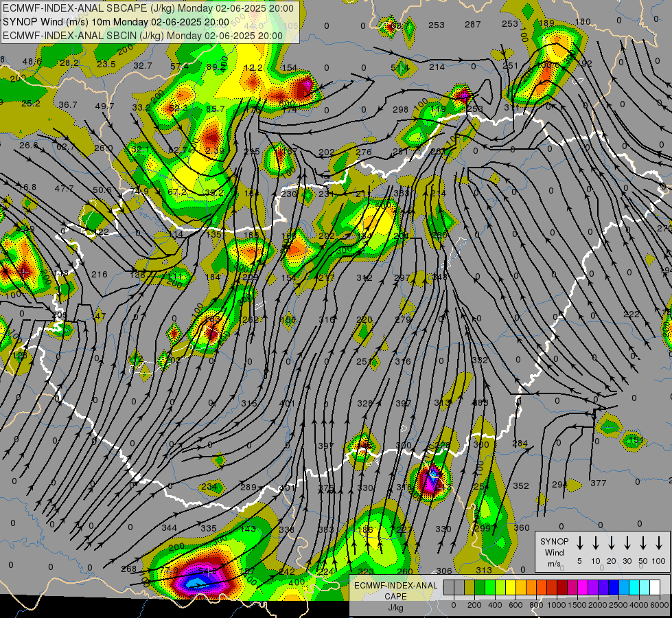Click the map value '57.4'
The height and width of the screenshot is (618, 672).
[179, 66]
